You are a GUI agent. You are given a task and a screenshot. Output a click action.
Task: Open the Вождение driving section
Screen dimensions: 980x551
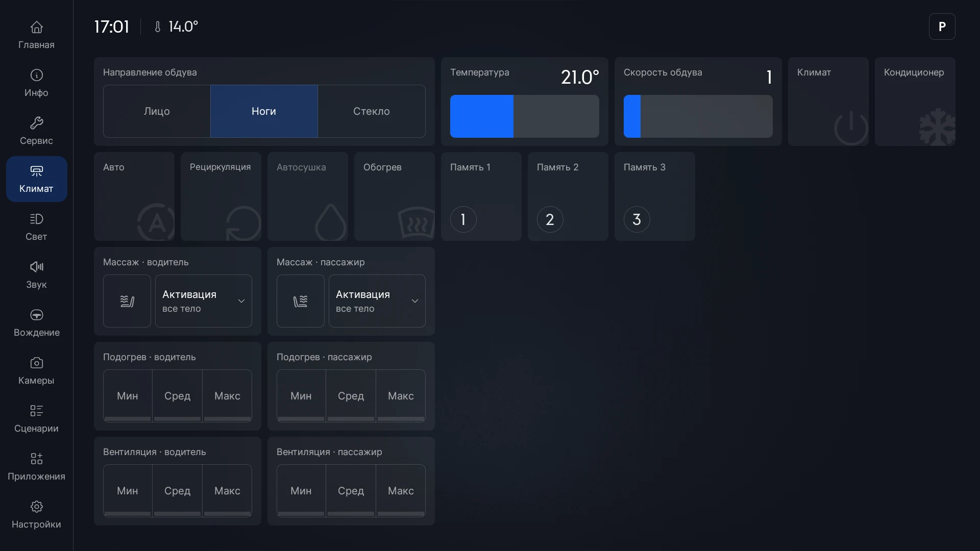click(x=36, y=323)
